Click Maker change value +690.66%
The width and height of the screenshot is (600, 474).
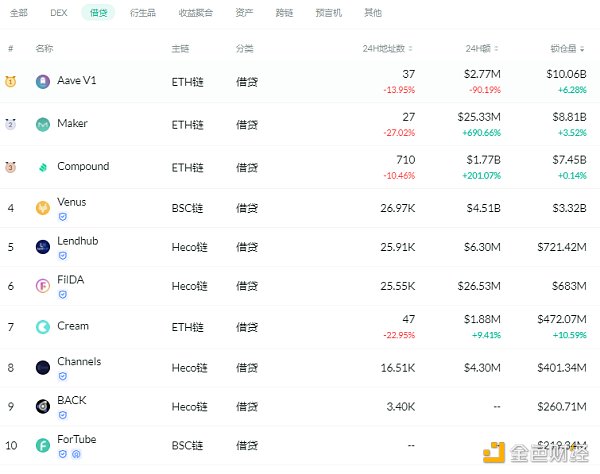(481, 133)
